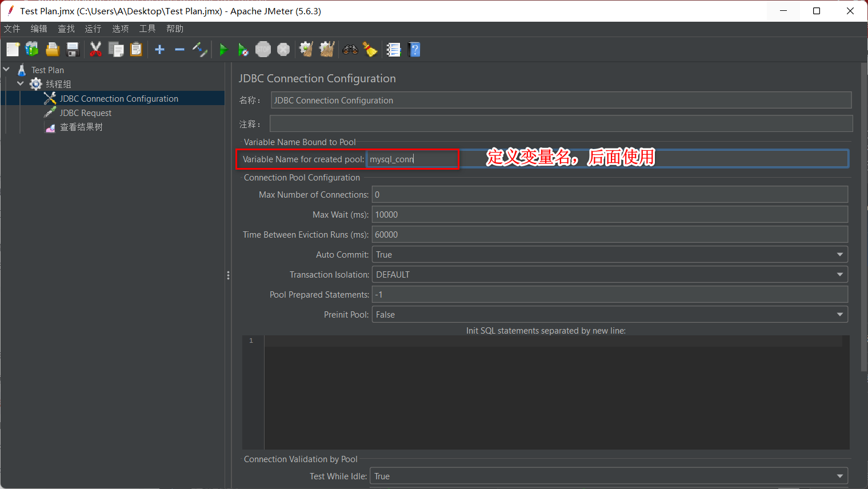Viewport: 868px width, 489px height.
Task: Click the Pool Prepared Statements field
Action: click(610, 294)
